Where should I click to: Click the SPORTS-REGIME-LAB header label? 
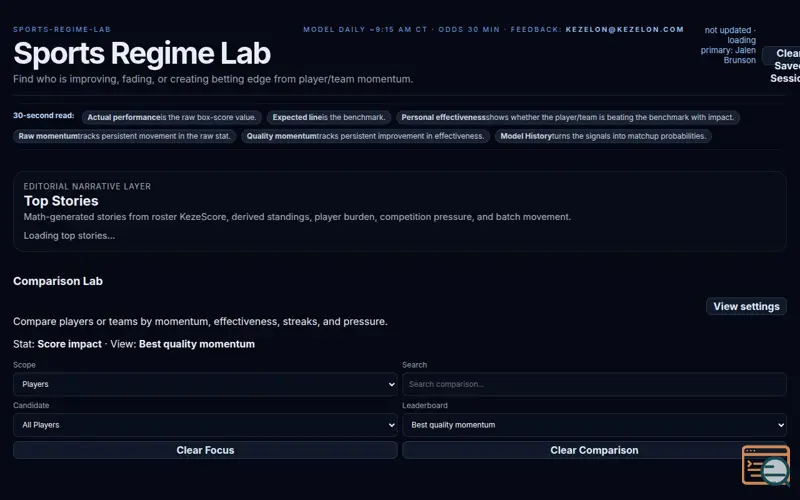tap(62, 30)
